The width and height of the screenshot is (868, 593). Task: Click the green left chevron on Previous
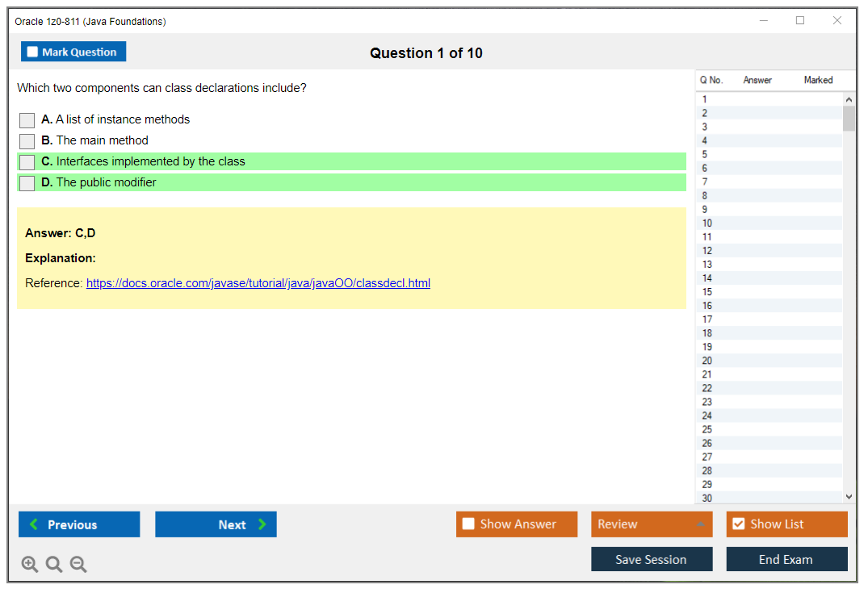pyautogui.click(x=32, y=524)
